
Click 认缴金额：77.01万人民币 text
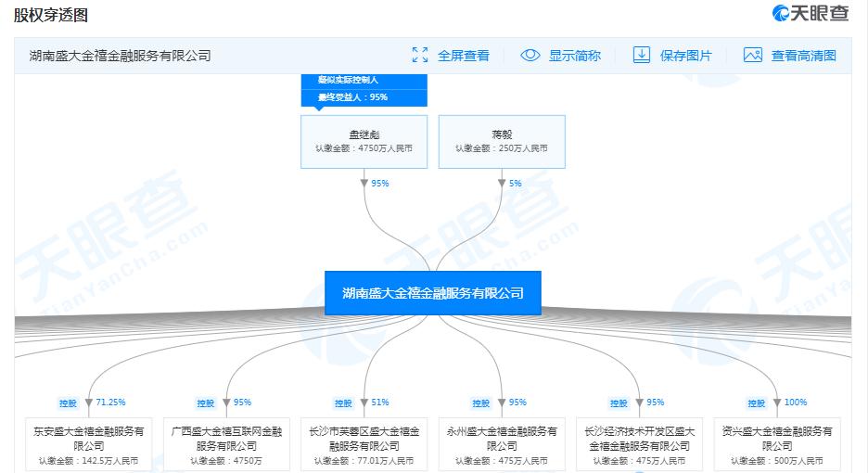coord(364,461)
